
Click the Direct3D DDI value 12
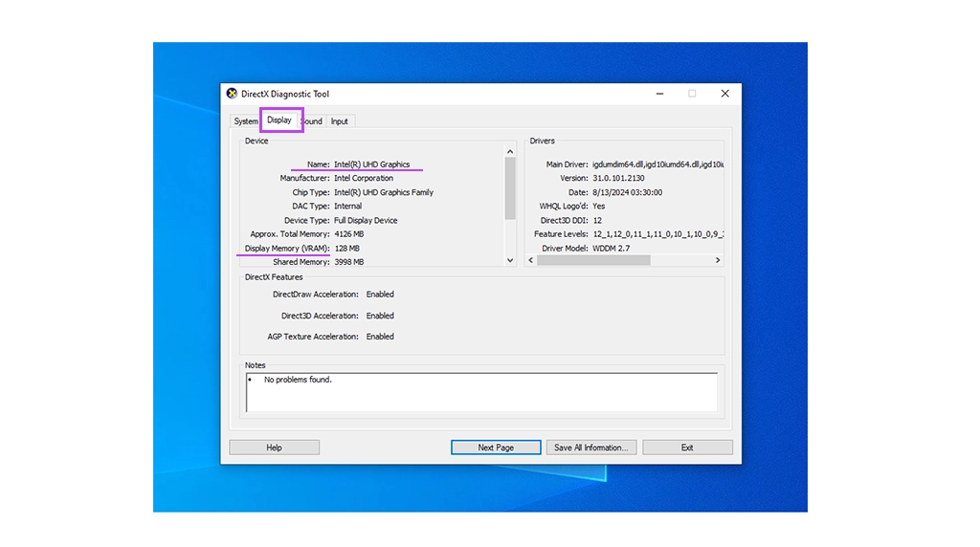coord(597,220)
